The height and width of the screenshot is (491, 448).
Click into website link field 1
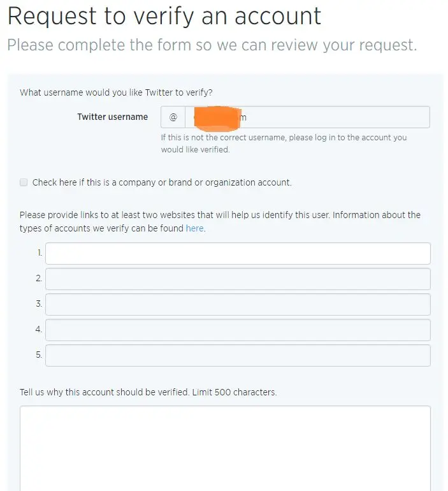click(238, 253)
